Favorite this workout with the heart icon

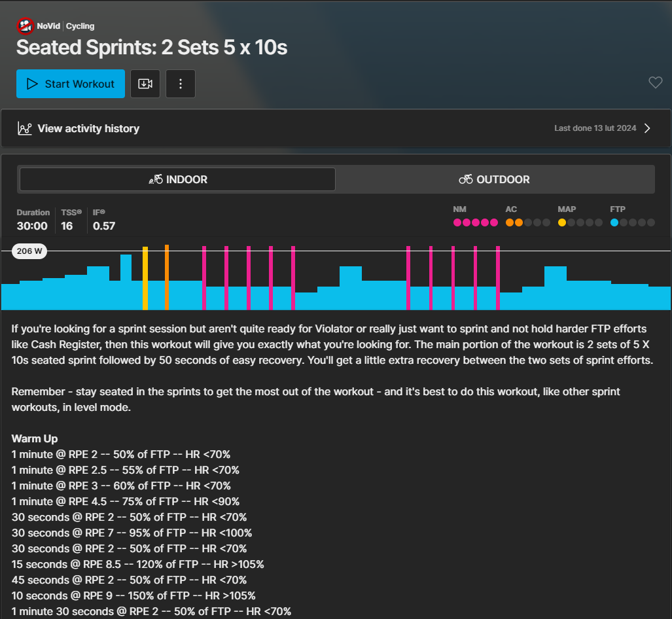click(655, 82)
